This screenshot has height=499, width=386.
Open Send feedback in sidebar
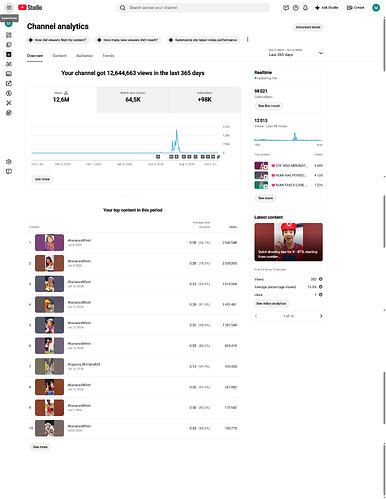(x=9, y=171)
